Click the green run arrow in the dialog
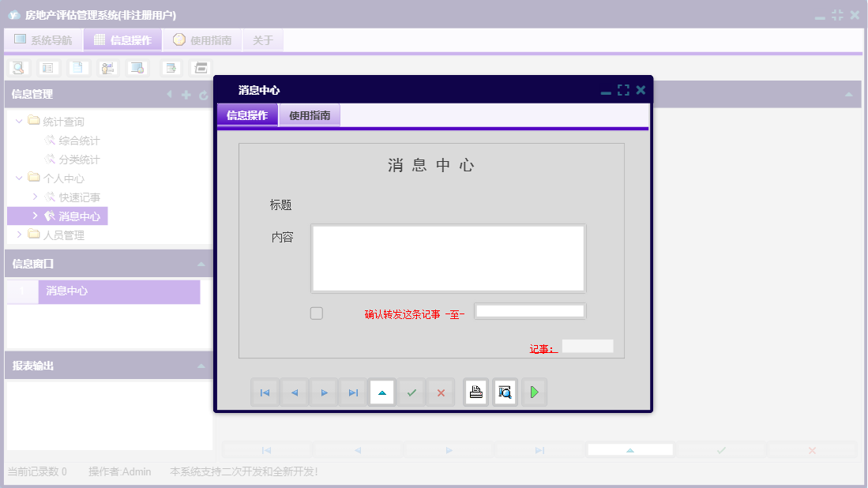868x488 pixels. [x=534, y=392]
